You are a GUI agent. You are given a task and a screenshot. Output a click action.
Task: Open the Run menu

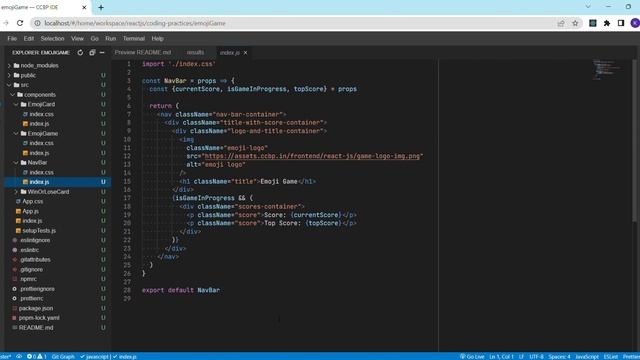(x=111, y=38)
